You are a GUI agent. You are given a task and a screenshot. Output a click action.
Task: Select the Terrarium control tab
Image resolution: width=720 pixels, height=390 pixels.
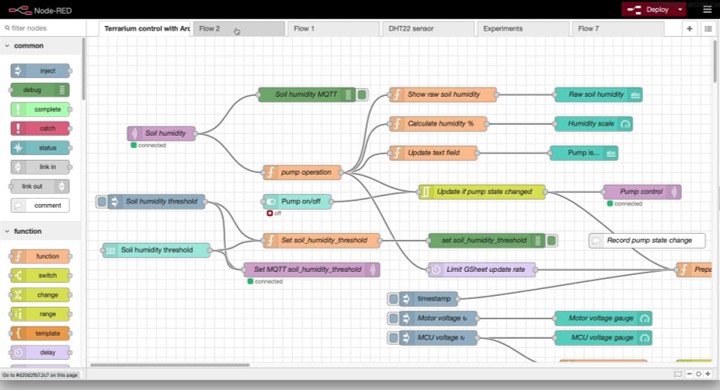tap(145, 28)
